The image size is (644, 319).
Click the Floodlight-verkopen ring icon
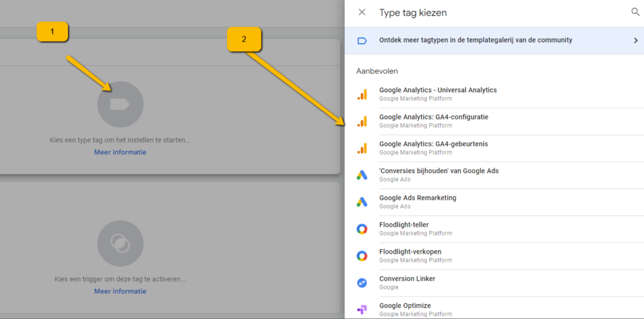[362, 256]
